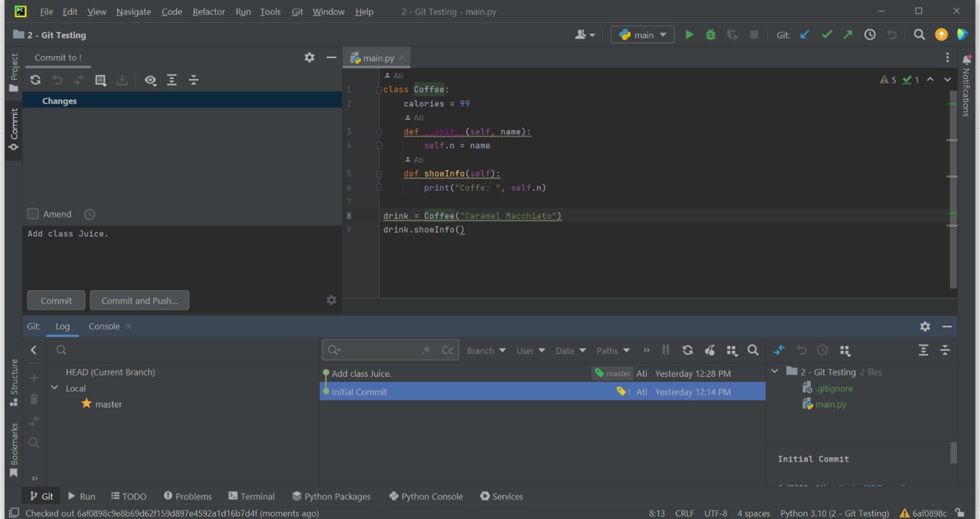Run the main.py script with the green Run icon

690,35
